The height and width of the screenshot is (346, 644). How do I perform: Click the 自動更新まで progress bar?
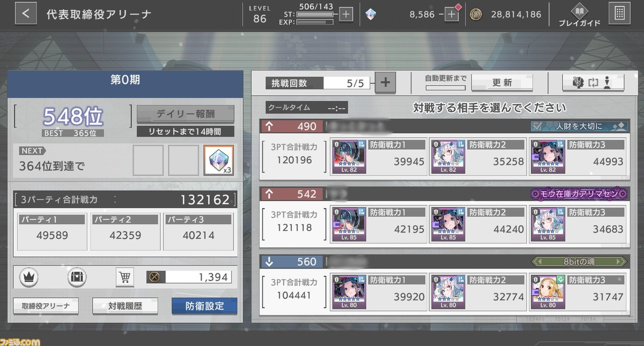tap(445, 88)
